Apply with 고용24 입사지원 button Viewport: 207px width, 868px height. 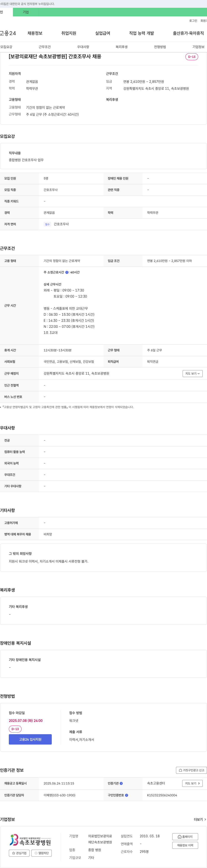(30, 739)
